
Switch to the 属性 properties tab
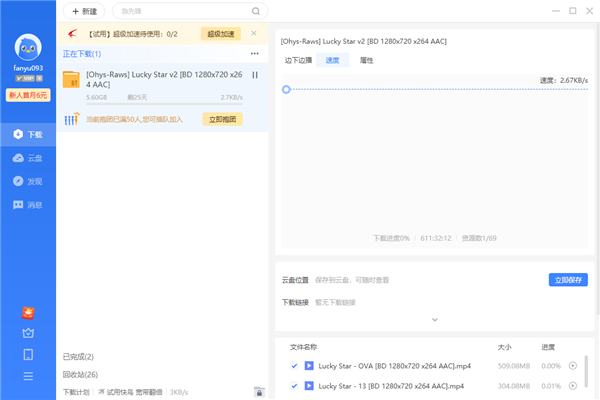pos(366,60)
